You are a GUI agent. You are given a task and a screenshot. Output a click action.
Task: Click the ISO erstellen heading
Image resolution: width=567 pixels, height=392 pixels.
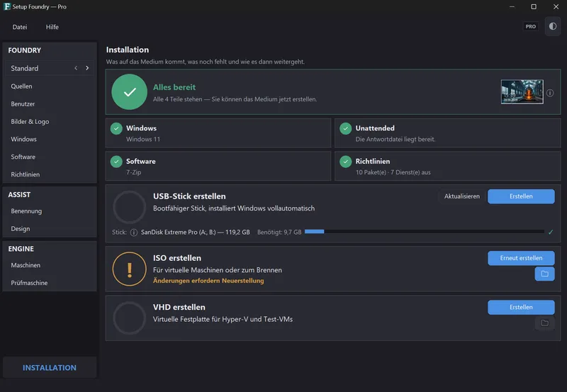click(176, 258)
